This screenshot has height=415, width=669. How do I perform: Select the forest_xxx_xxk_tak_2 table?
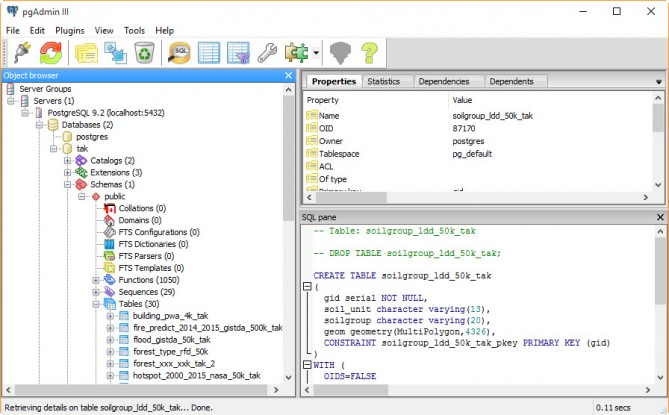click(x=174, y=364)
